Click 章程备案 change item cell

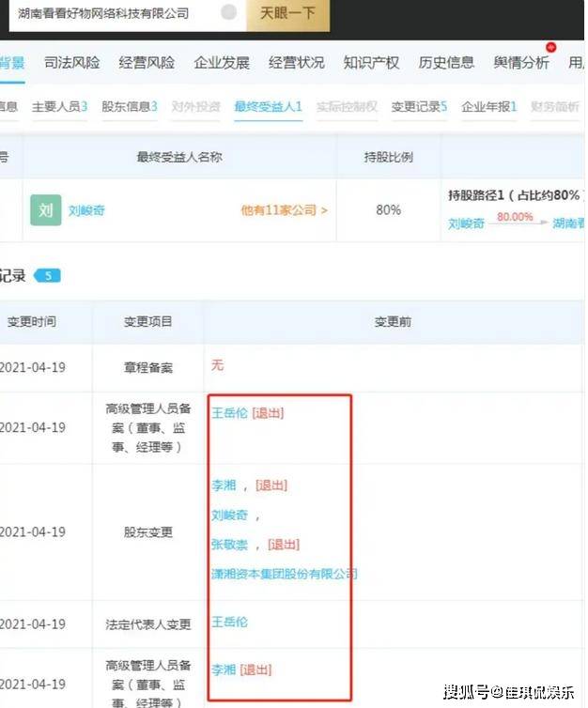tap(148, 367)
